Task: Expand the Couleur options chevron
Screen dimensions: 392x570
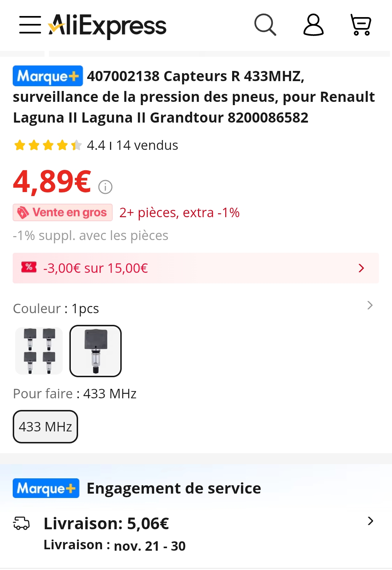Action: (x=370, y=306)
